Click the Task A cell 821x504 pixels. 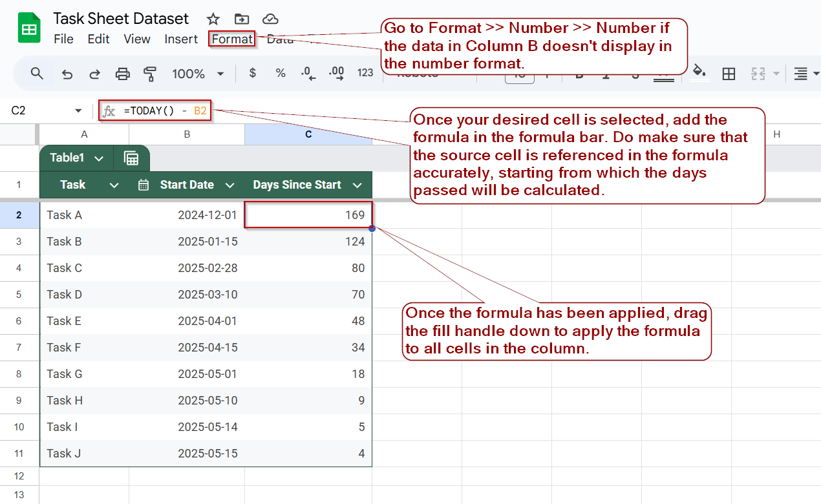84,215
